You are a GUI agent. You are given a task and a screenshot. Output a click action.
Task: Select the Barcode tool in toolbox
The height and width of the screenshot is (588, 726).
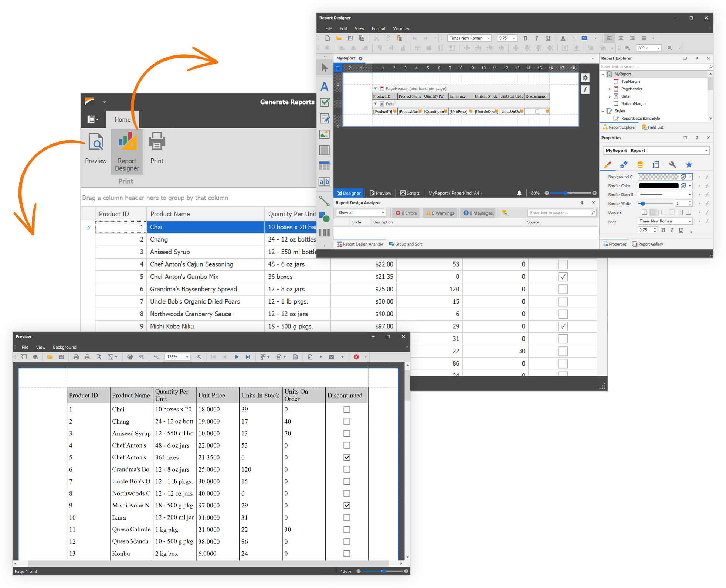(x=324, y=233)
